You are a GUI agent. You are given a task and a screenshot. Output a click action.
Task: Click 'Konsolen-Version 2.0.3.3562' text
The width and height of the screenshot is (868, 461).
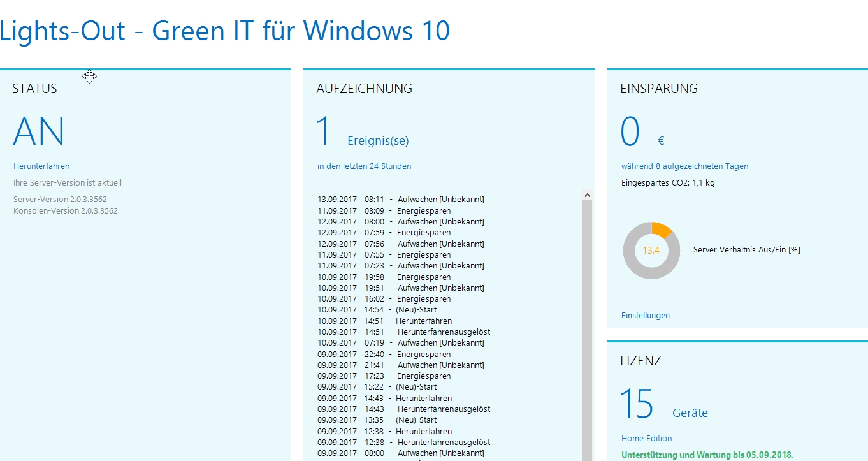tap(66, 211)
